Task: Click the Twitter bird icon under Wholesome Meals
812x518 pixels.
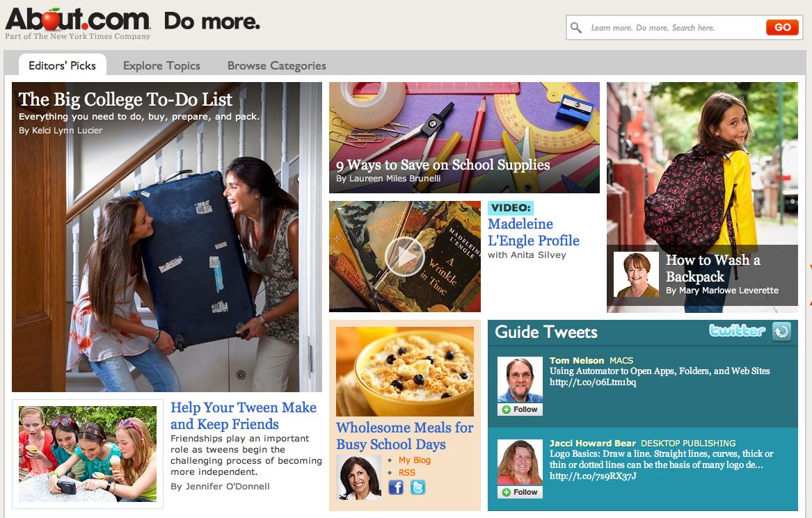Action: pos(418,487)
